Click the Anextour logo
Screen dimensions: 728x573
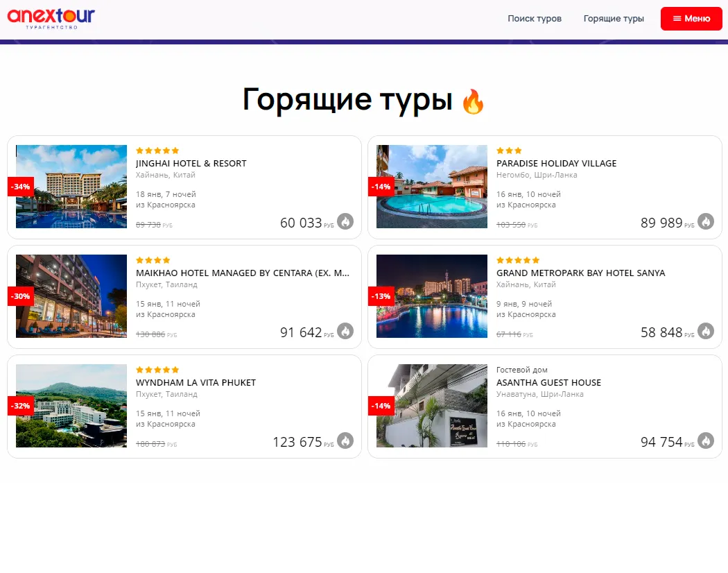click(x=51, y=19)
